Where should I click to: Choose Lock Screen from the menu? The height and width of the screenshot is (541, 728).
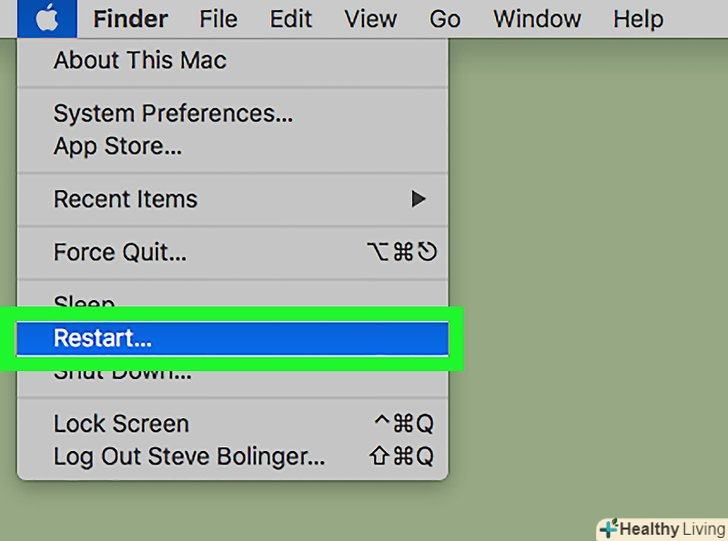[121, 423]
